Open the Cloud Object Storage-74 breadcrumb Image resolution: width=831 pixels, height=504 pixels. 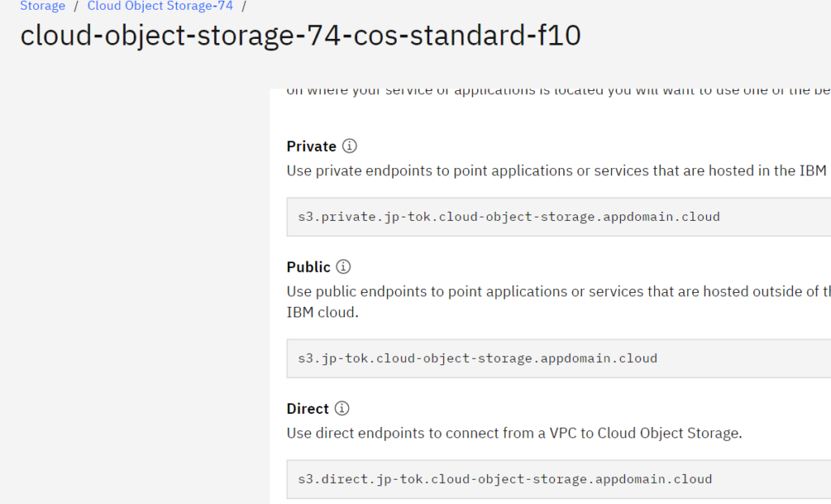(160, 6)
